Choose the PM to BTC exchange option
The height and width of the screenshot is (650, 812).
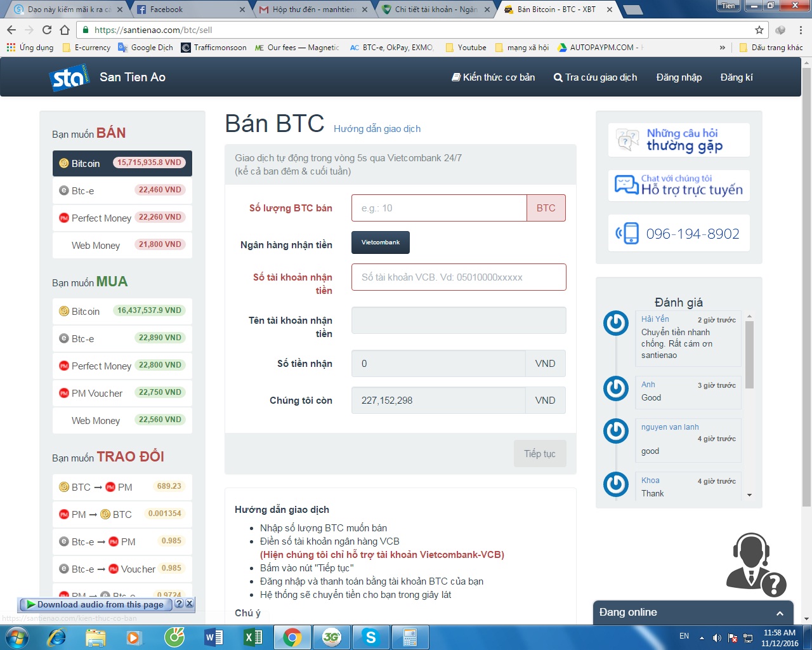122,514
